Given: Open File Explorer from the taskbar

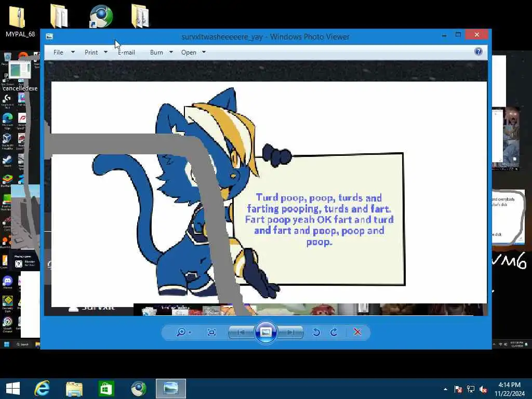Looking at the screenshot, I should [74, 389].
